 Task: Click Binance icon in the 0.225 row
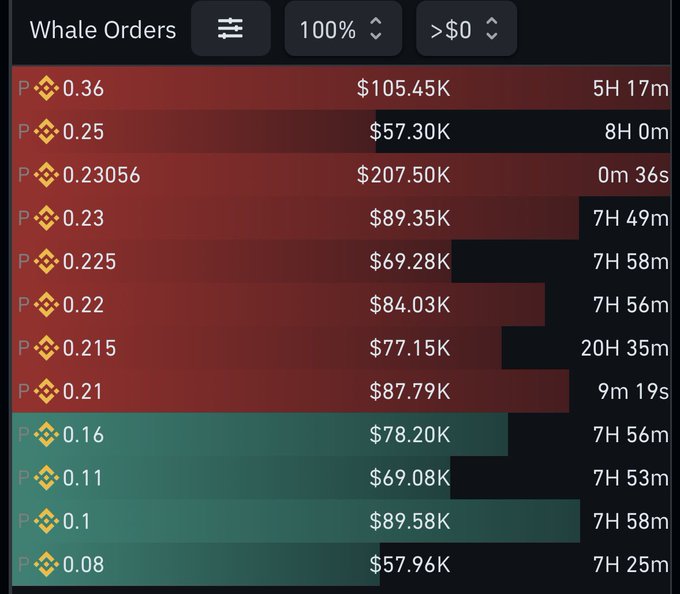(46, 261)
